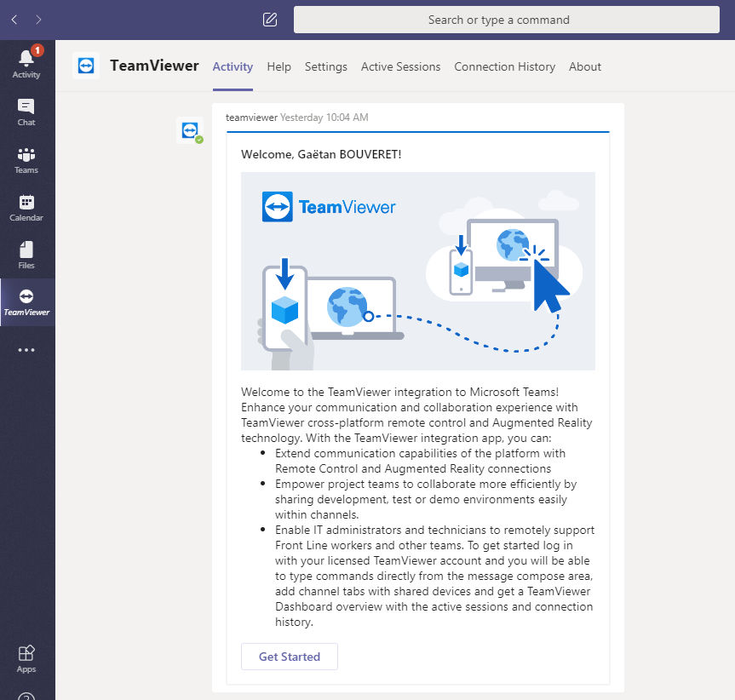Open the Active Sessions tab
Screen dimensions: 735x700
click(x=401, y=66)
